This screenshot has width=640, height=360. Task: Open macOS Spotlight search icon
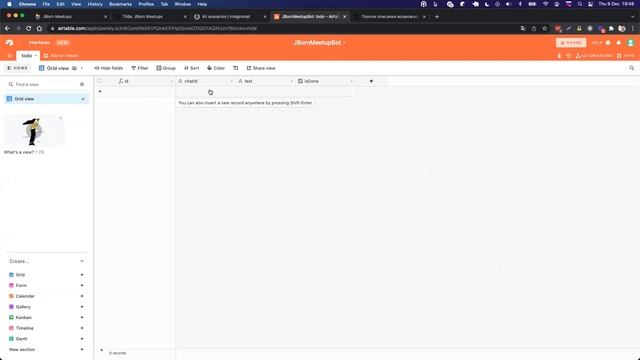pyautogui.click(x=580, y=4)
